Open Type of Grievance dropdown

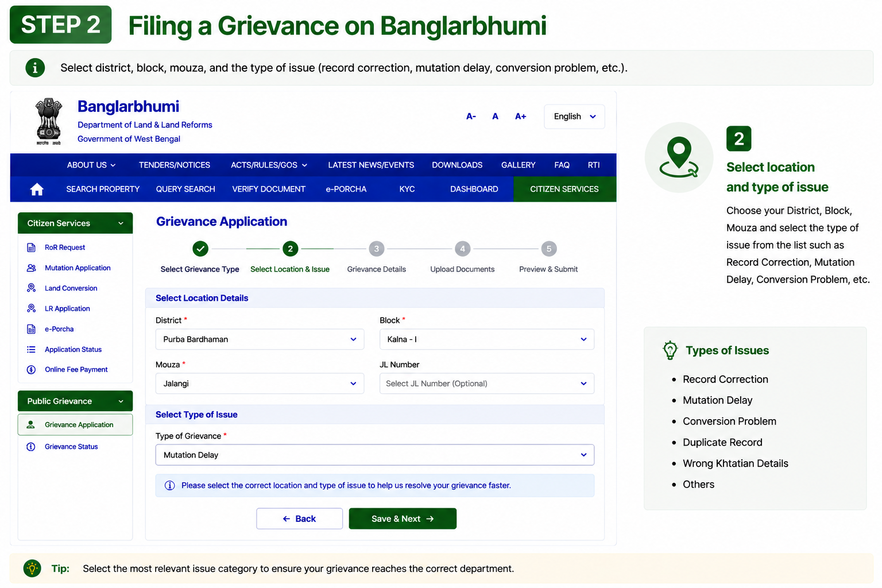tap(375, 455)
